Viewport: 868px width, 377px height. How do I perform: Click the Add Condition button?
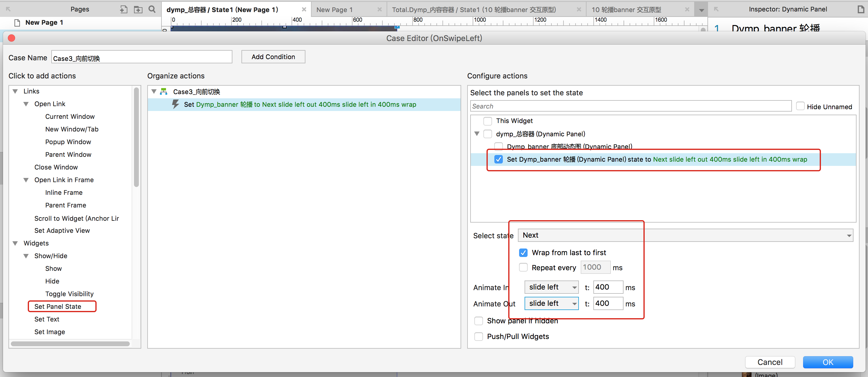coord(273,57)
